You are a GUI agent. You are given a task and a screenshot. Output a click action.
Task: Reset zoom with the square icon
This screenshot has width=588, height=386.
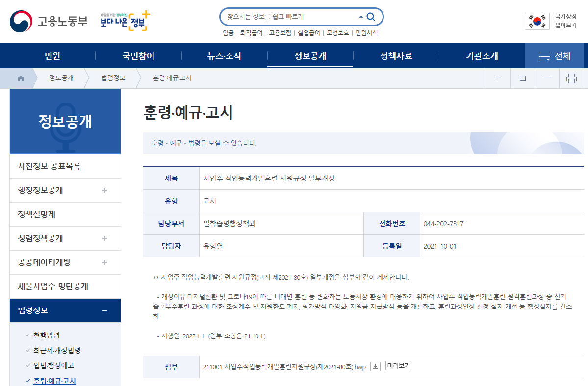[523, 78]
